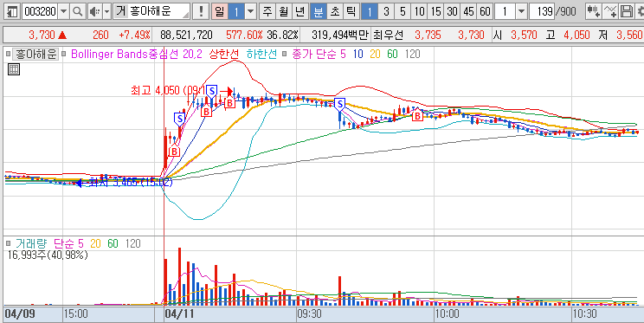
Task: Click the 상한선 upper band legend label
Action: (x=223, y=54)
